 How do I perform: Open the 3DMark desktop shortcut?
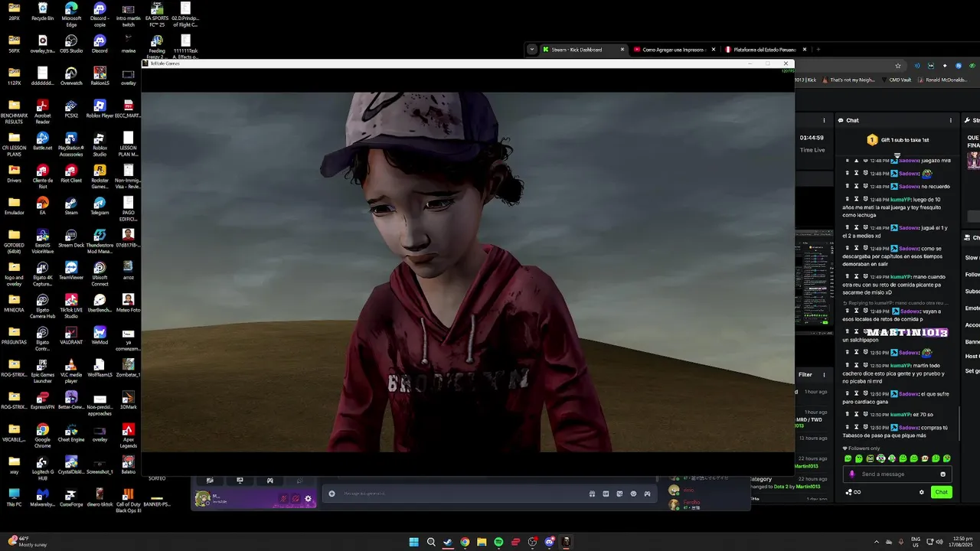(128, 400)
